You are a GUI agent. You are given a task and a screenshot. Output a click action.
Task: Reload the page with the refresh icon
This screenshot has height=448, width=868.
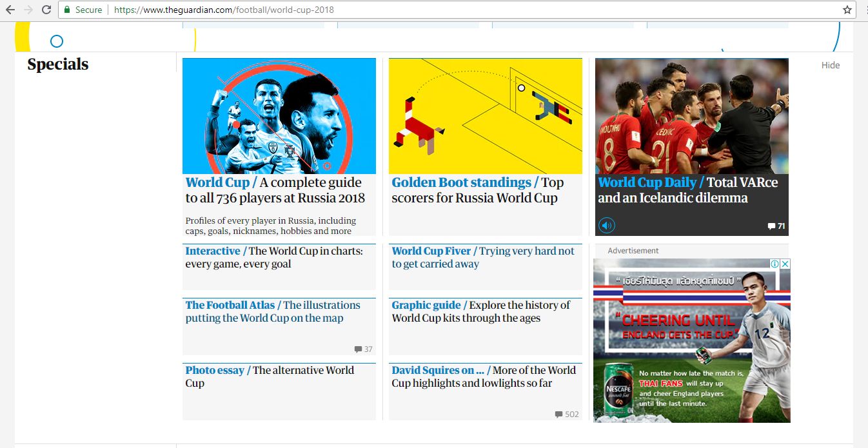pyautogui.click(x=46, y=10)
